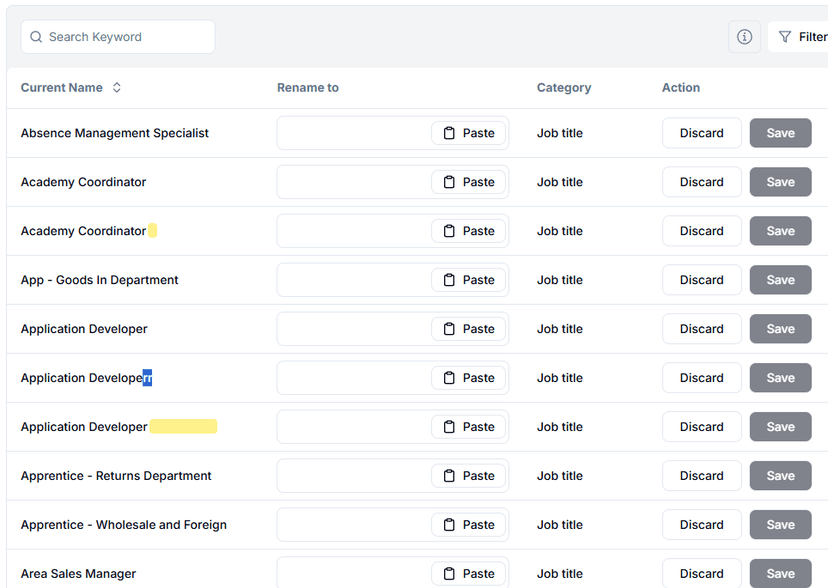Discard Apprentice - Returns Department changes

click(x=701, y=475)
